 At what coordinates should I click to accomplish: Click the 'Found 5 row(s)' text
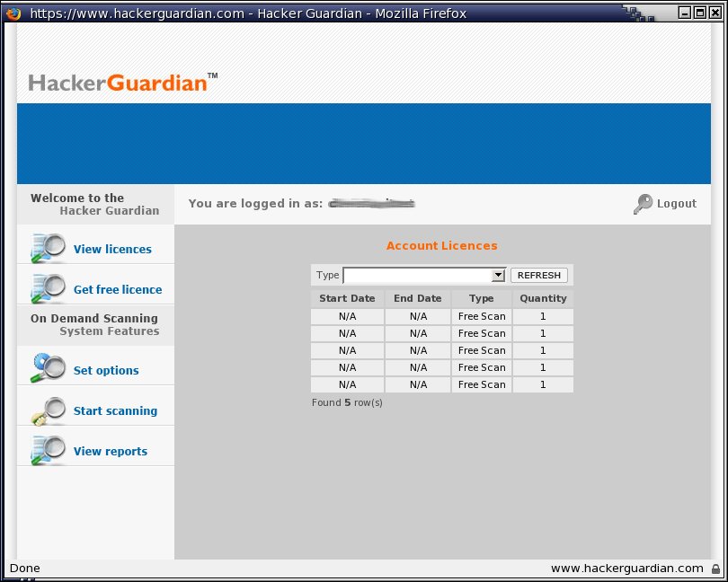(x=347, y=403)
